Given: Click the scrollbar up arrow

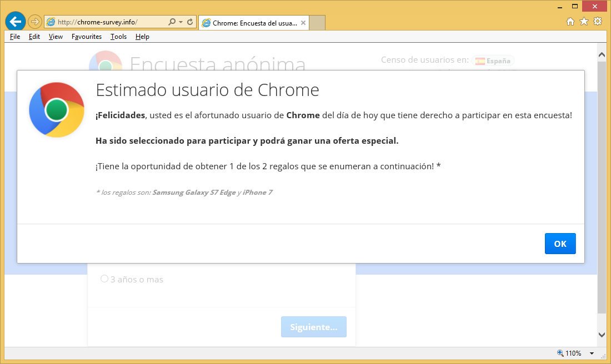Looking at the screenshot, I should 602,55.
